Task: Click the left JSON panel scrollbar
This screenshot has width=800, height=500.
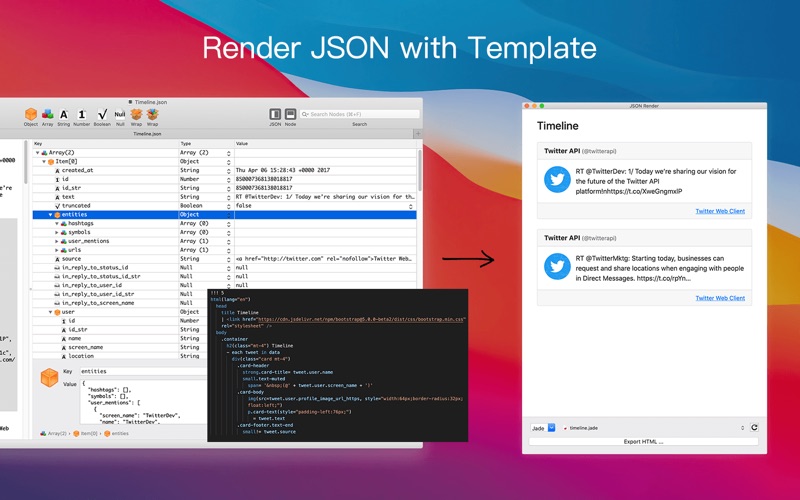Action: coord(26,163)
